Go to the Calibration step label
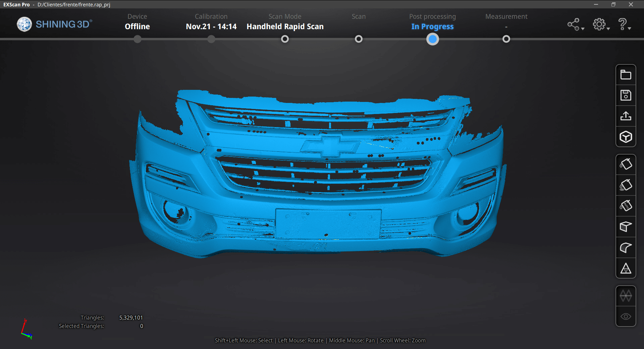The width and height of the screenshot is (644, 349). 211,16
